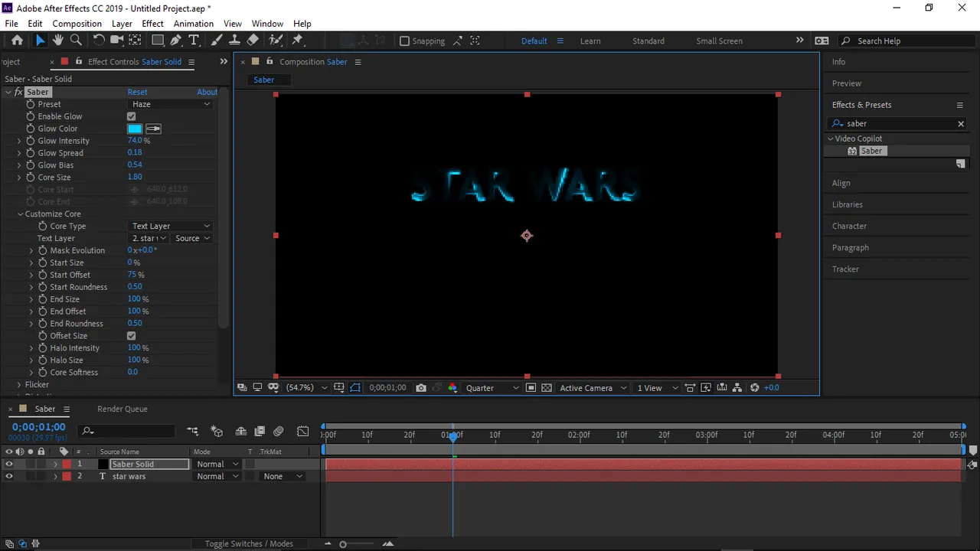Open the Animation menu
This screenshot has height=551, width=980.
click(x=193, y=24)
